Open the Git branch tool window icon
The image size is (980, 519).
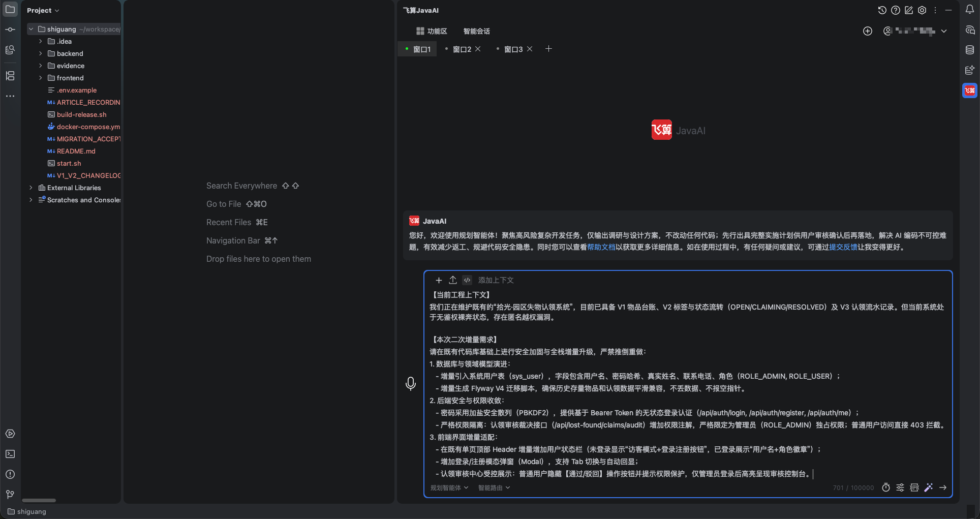[x=10, y=495]
